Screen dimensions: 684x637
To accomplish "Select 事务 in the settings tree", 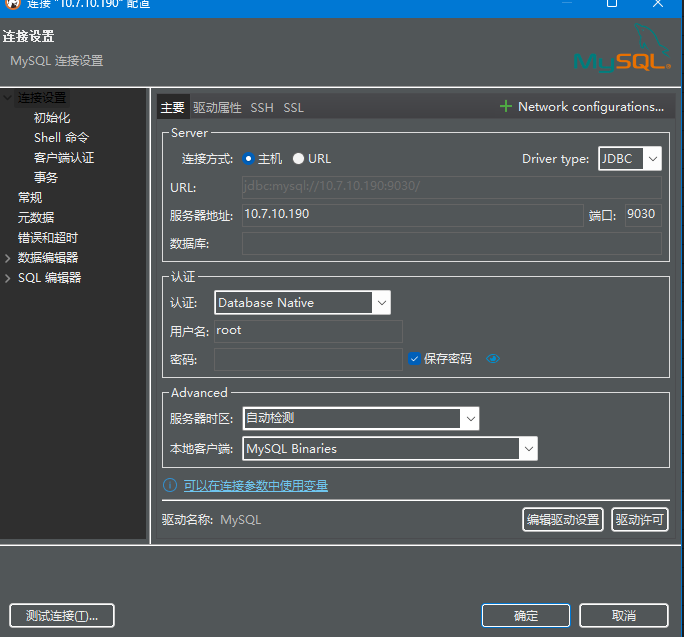I will 46,178.
